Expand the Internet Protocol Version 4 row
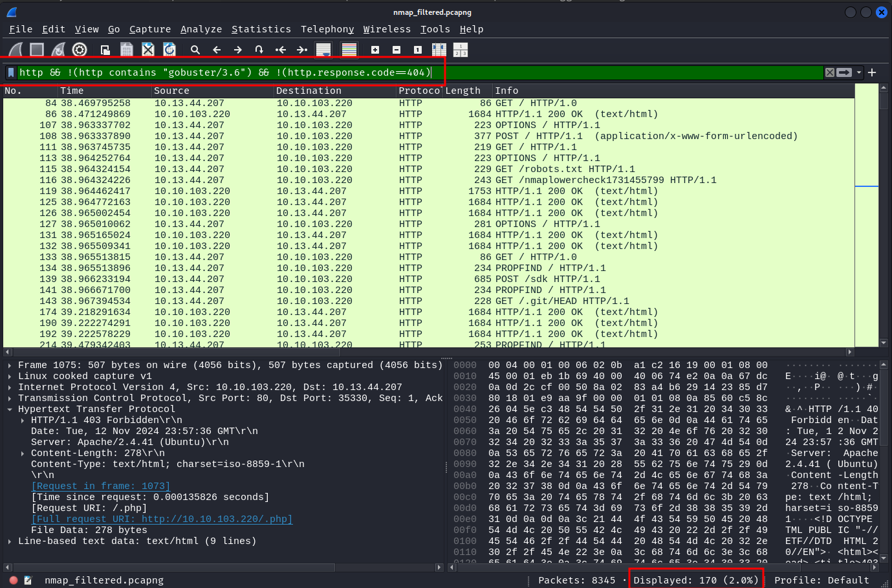Image resolution: width=892 pixels, height=588 pixels. click(x=10, y=387)
